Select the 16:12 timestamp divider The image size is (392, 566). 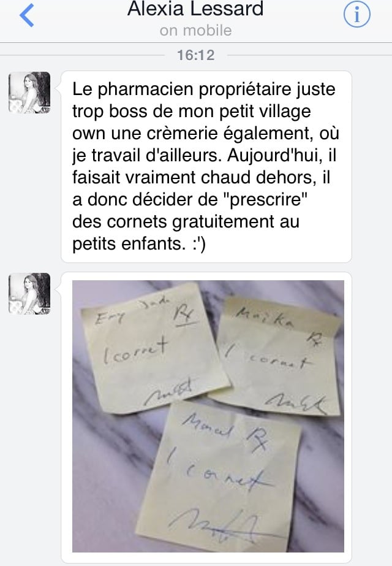(x=196, y=55)
